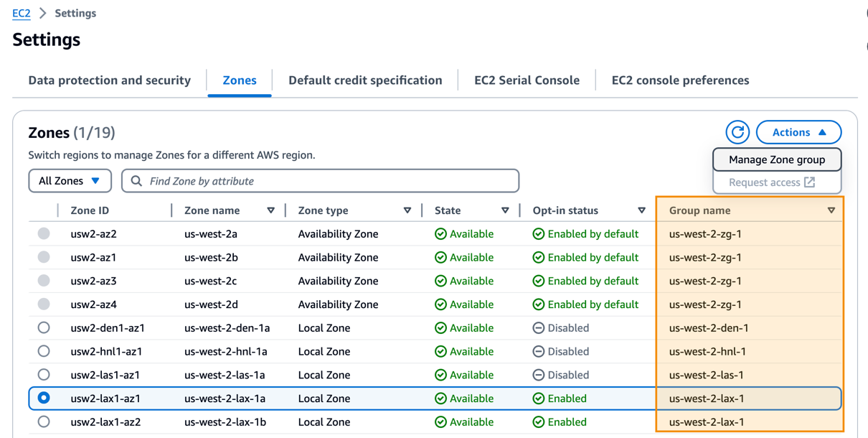Click the Disabled status icon for usw2-den1-az1

[538, 328]
